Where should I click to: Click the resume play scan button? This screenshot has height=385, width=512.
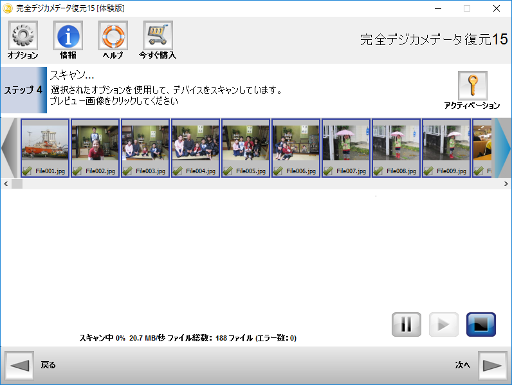pyautogui.click(x=443, y=324)
